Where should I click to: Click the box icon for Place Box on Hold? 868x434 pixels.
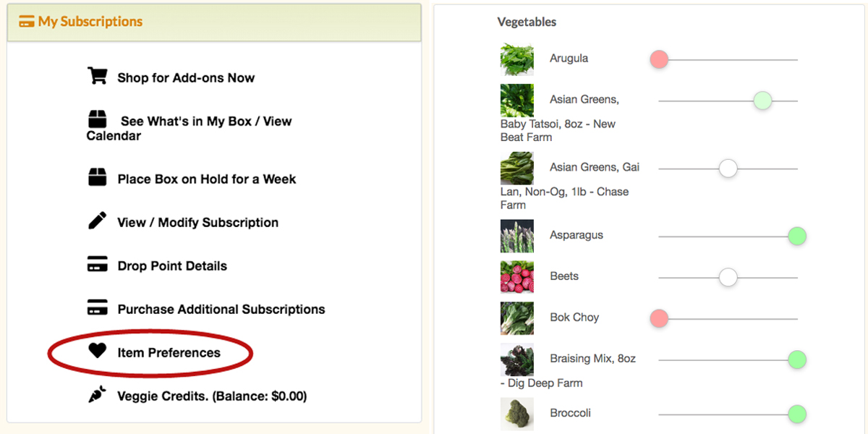(x=97, y=177)
